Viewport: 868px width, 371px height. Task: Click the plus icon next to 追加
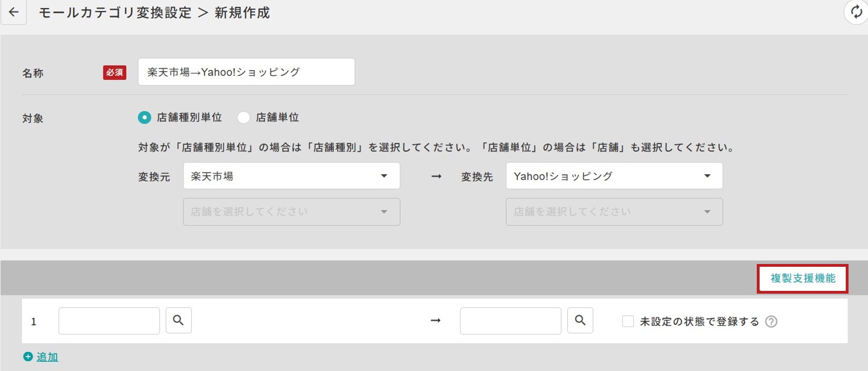pyautogui.click(x=28, y=357)
